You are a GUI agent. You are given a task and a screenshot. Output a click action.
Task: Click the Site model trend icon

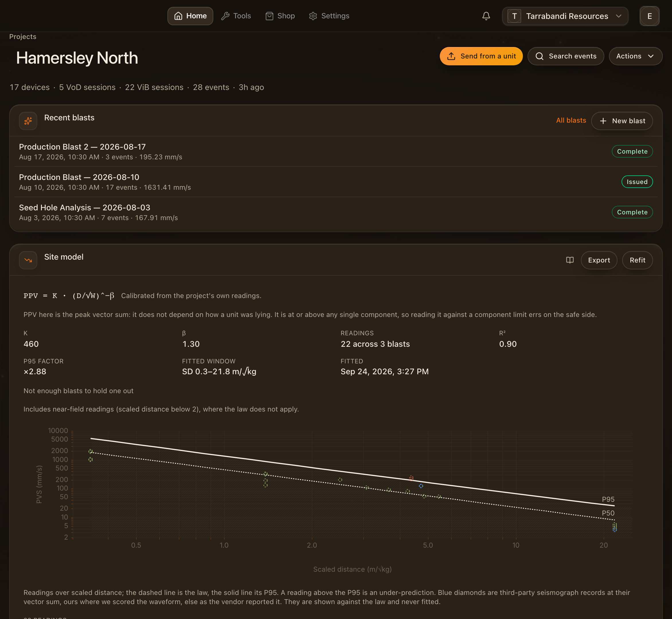pos(28,260)
